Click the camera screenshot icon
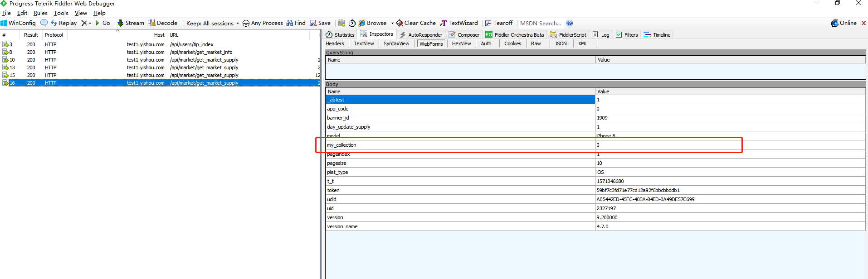This screenshot has height=279, width=868. [x=341, y=23]
